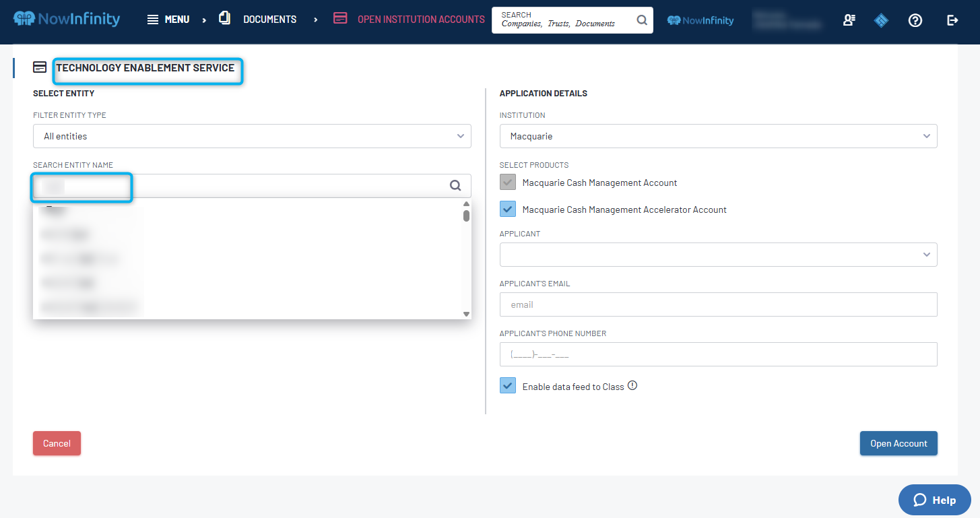Open the user contacts icon in header
Screen dimensions: 980x518
coord(849,20)
